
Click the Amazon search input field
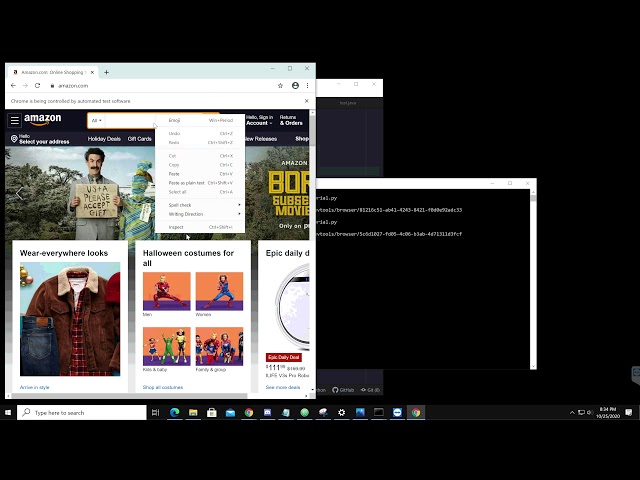pos(130,121)
